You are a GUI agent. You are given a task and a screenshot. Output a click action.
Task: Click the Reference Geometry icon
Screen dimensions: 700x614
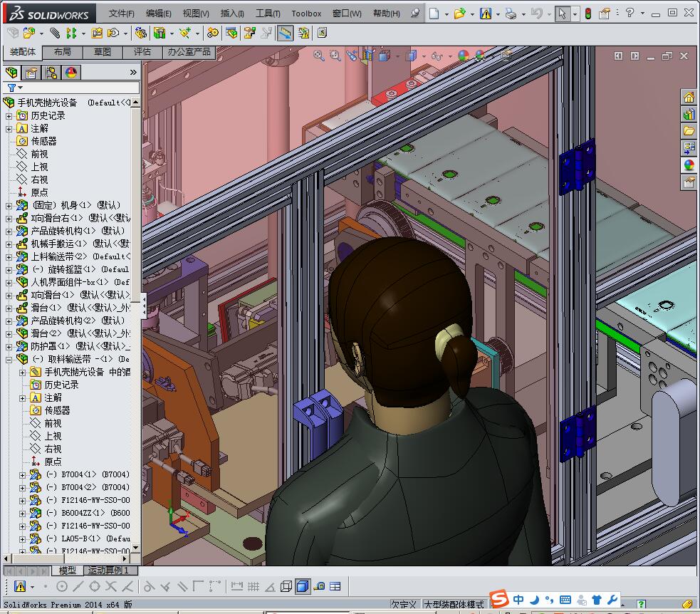point(185,33)
